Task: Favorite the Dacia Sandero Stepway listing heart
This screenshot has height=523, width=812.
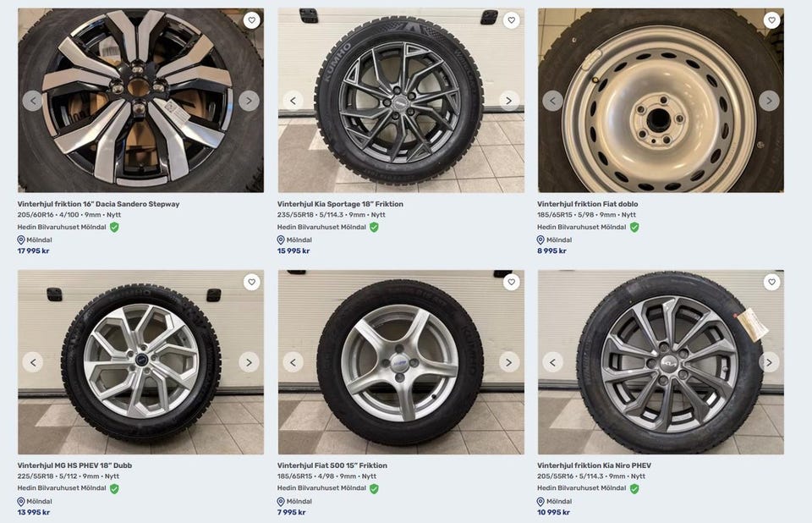Action: click(251, 20)
